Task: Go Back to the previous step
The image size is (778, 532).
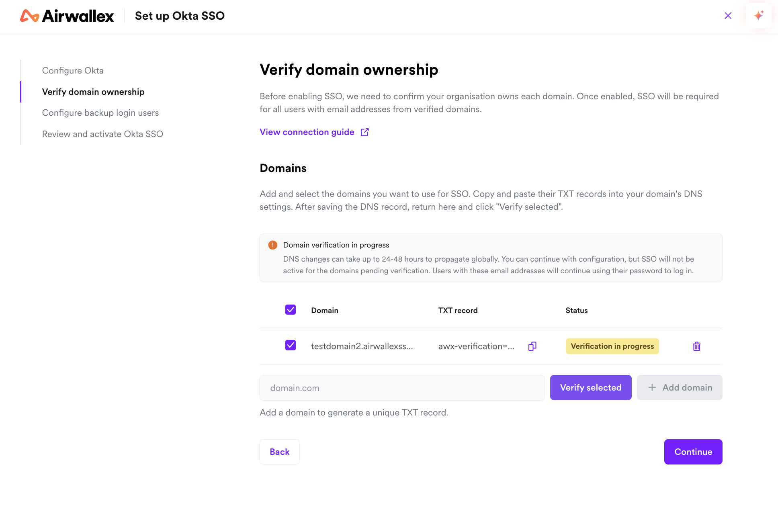Action: pyautogui.click(x=280, y=452)
